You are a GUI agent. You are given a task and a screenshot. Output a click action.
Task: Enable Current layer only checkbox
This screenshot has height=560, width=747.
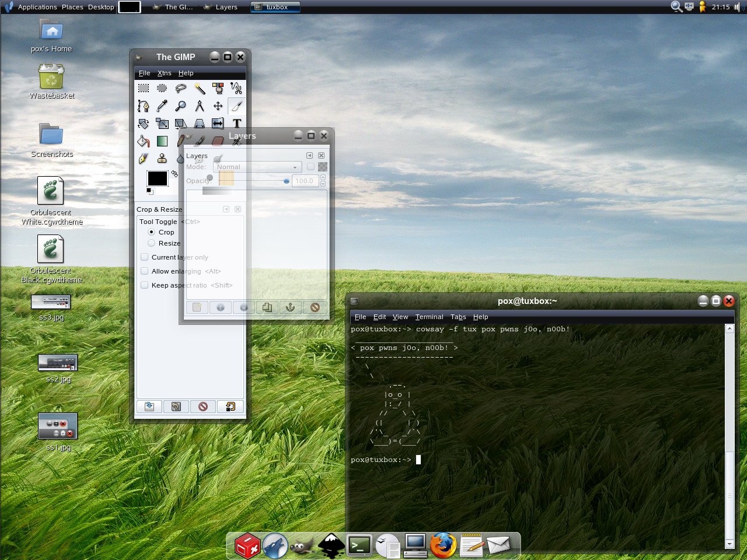click(144, 257)
